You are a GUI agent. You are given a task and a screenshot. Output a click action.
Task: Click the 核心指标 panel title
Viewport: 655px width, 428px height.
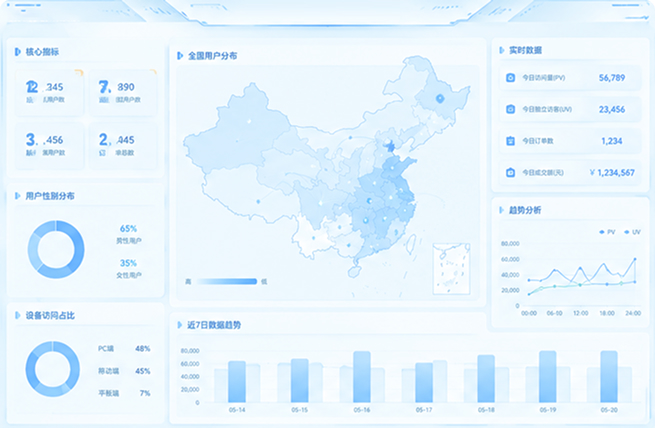42,52
